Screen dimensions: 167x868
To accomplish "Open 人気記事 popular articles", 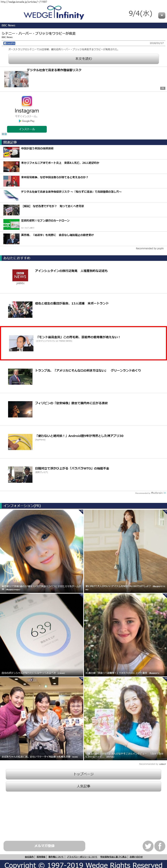I will point(83,786).
